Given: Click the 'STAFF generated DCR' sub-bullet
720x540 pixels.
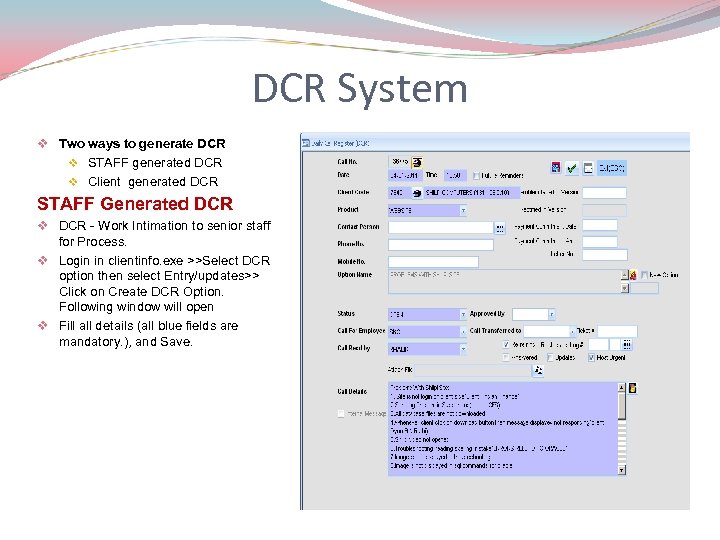Looking at the screenshot, I should click(155, 163).
